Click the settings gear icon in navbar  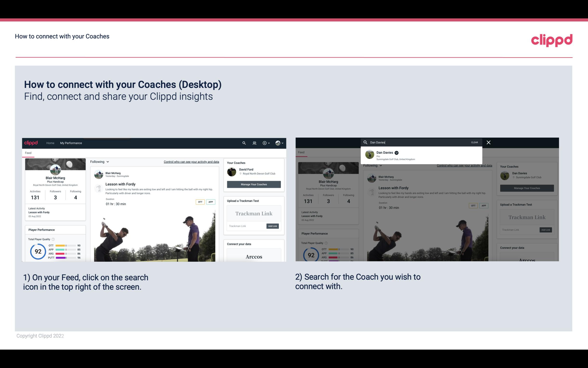pyautogui.click(x=265, y=143)
